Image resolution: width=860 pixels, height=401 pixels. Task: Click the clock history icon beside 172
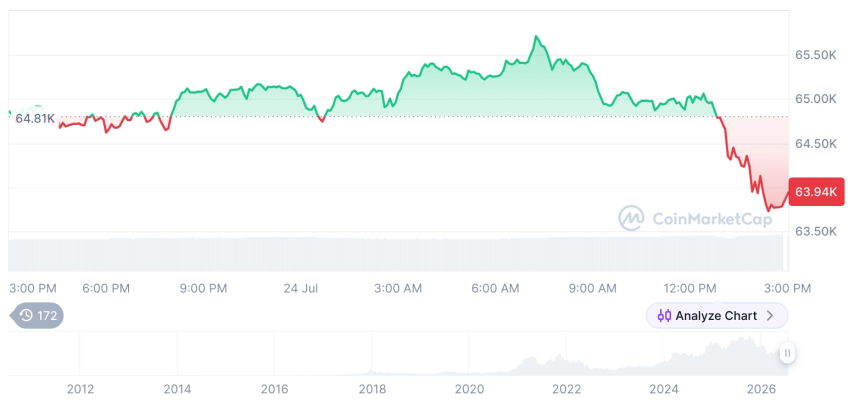click(x=26, y=315)
